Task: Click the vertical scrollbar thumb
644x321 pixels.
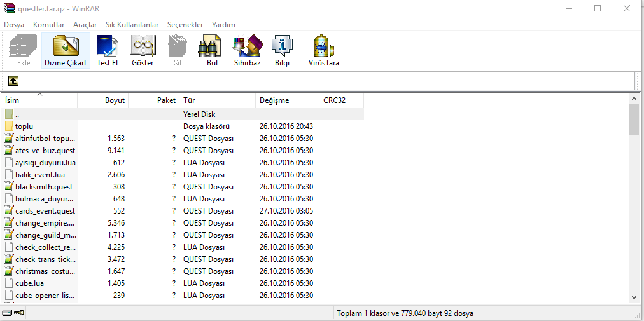Action: (634, 120)
